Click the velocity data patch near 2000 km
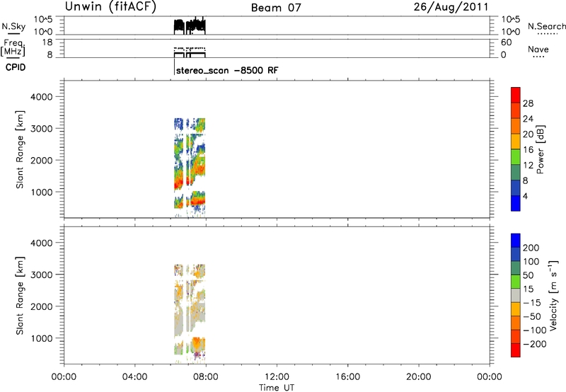 (190, 305)
